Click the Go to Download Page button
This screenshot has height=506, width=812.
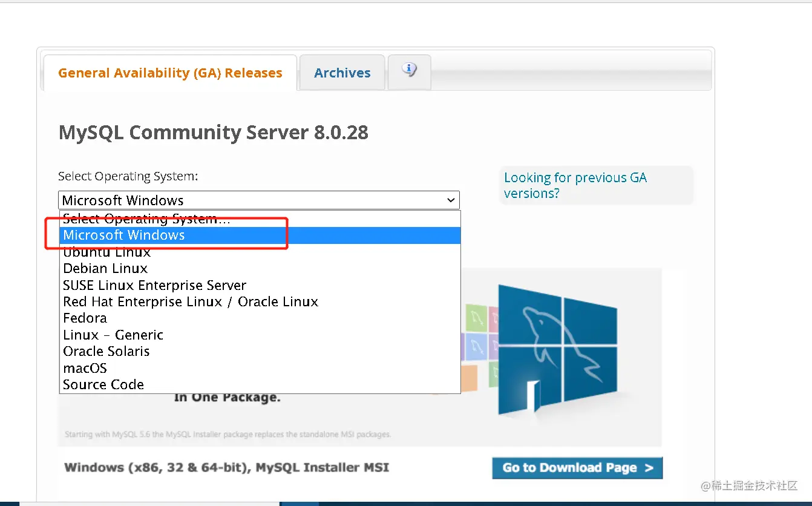[577, 468]
